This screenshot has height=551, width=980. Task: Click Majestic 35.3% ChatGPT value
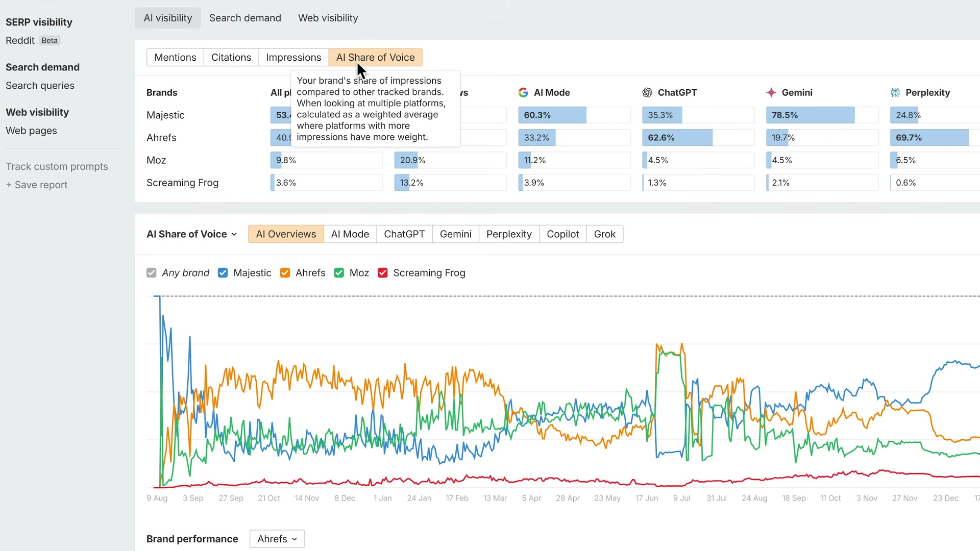coord(660,115)
